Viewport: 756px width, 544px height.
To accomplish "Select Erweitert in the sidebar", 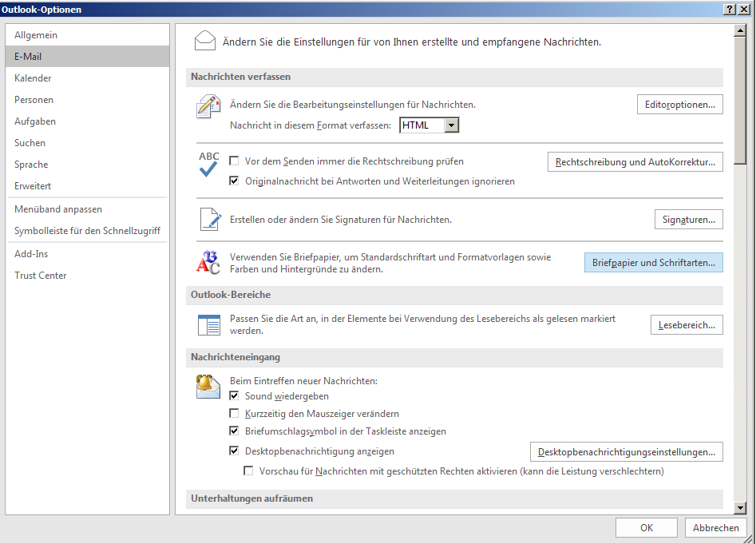I will (x=88, y=185).
